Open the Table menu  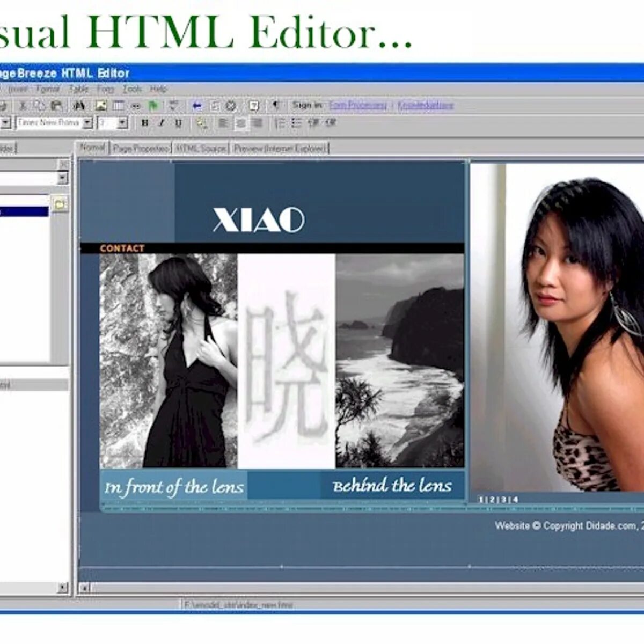[78, 89]
